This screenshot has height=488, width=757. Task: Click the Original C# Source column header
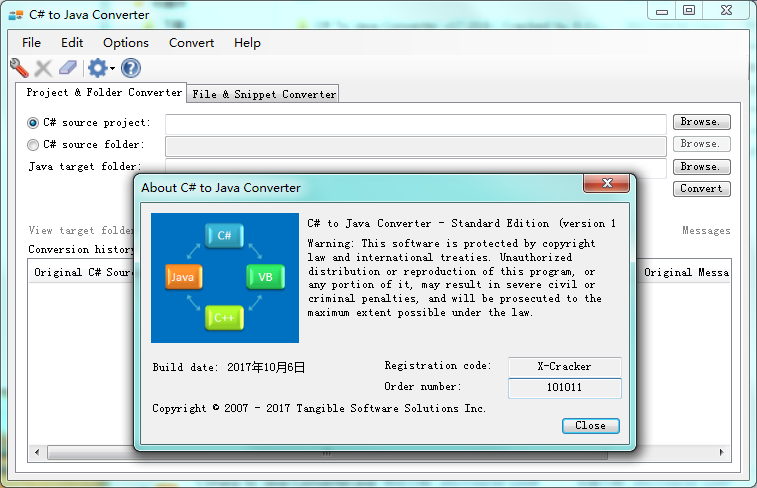click(x=83, y=272)
